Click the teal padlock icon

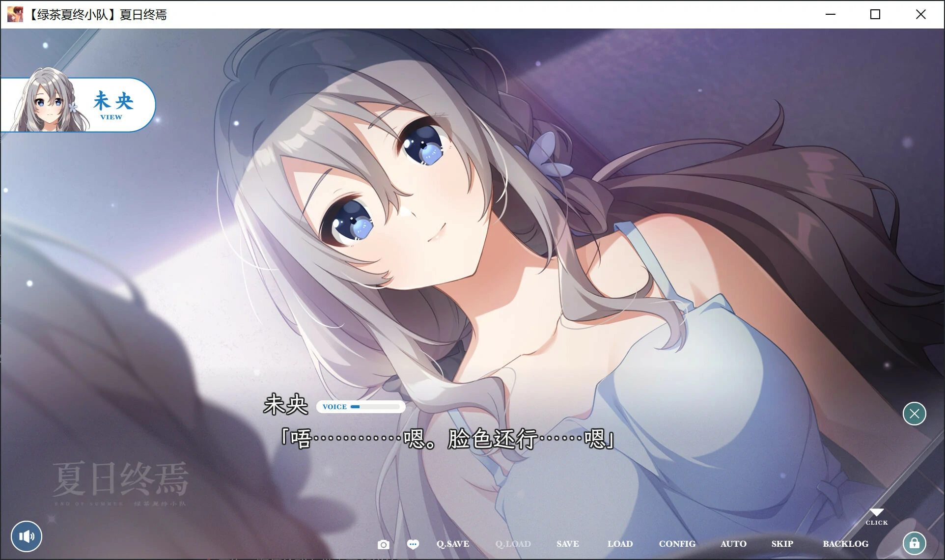coord(914,543)
